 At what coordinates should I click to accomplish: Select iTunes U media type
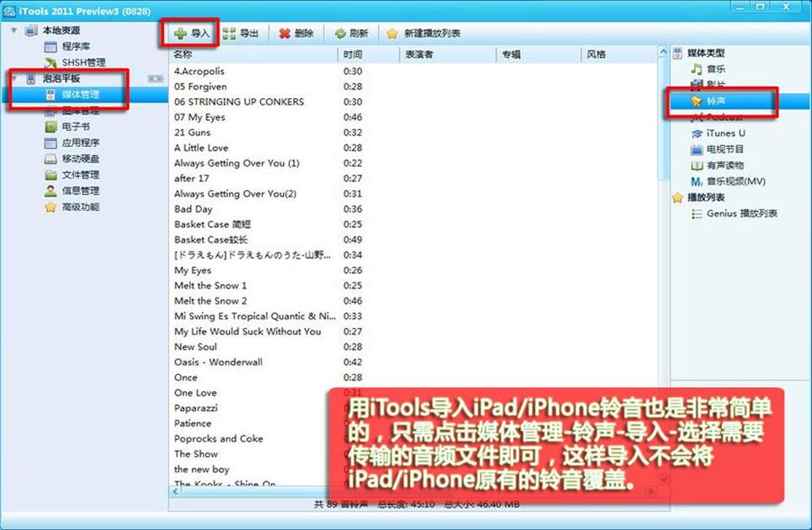719,133
